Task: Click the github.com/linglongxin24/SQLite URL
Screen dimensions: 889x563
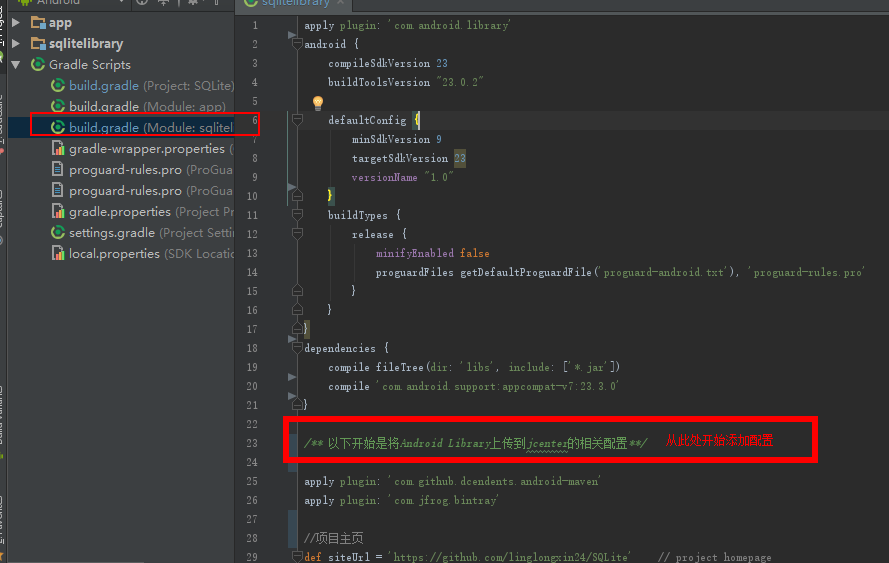Action: [510, 557]
